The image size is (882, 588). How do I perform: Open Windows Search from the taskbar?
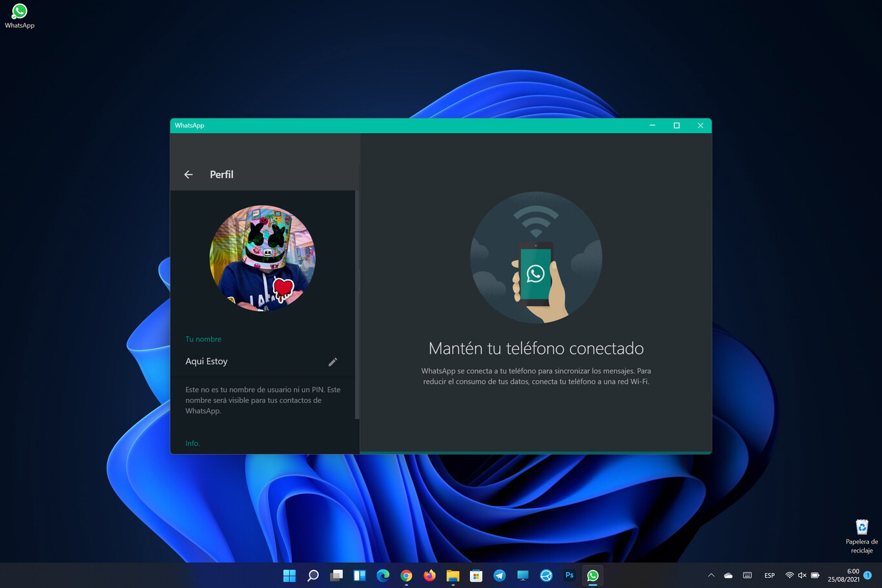[313, 574]
